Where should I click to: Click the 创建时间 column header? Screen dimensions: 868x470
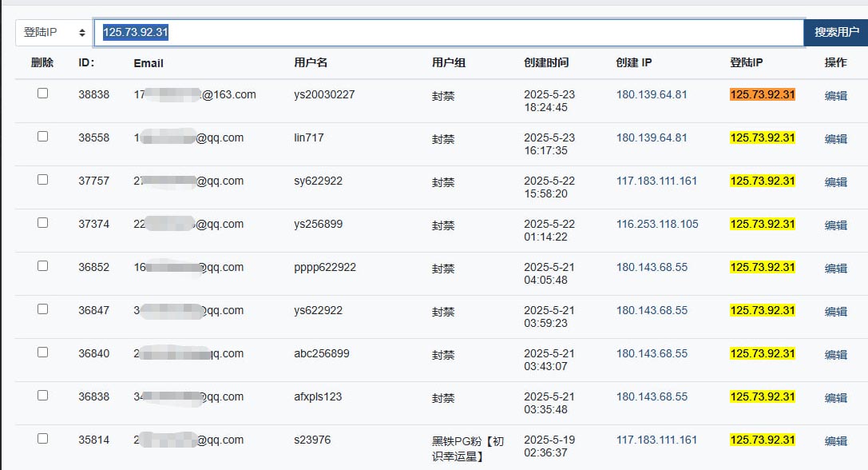[x=546, y=62]
